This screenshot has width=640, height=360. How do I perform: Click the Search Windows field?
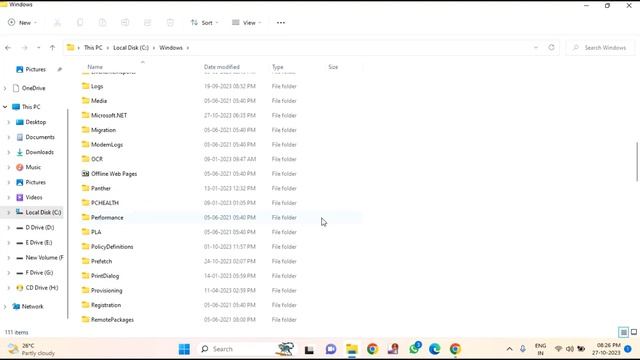point(600,48)
